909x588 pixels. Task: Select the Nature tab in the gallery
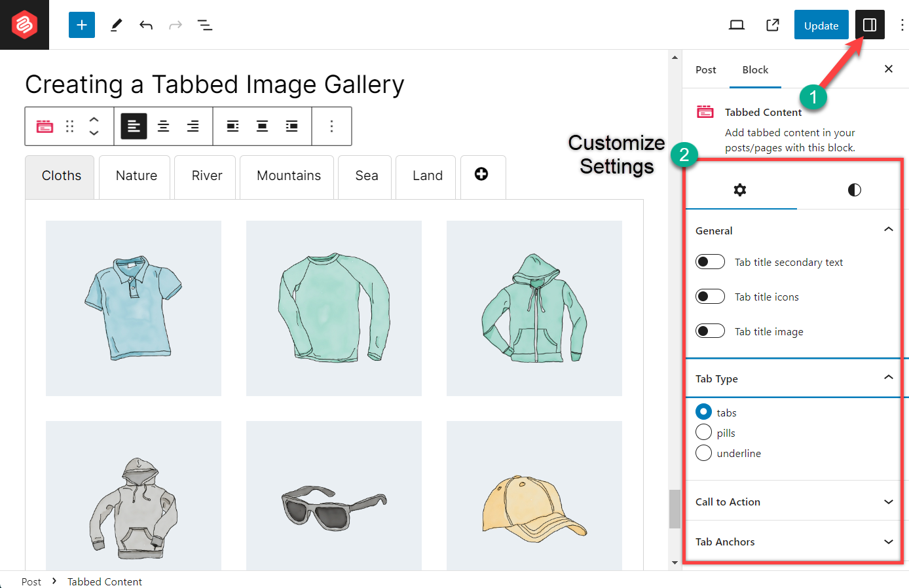click(x=134, y=175)
